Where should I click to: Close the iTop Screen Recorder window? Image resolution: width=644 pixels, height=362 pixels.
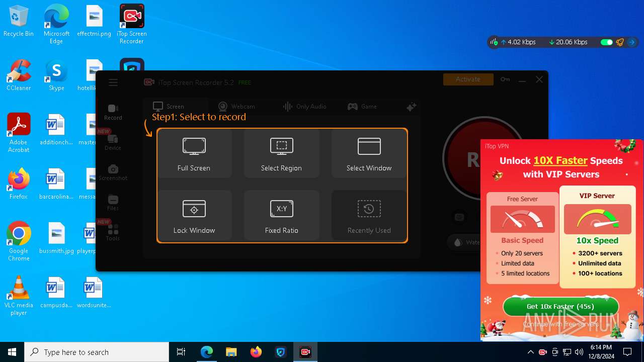[539, 79]
